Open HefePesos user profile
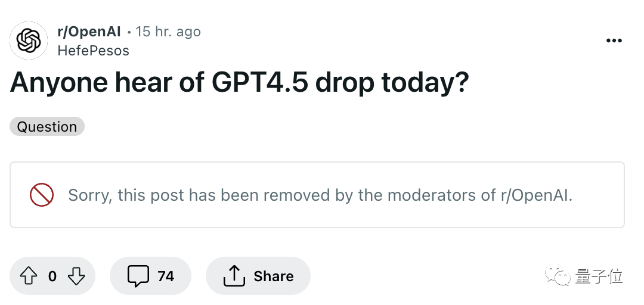The image size is (644, 305). tap(93, 51)
